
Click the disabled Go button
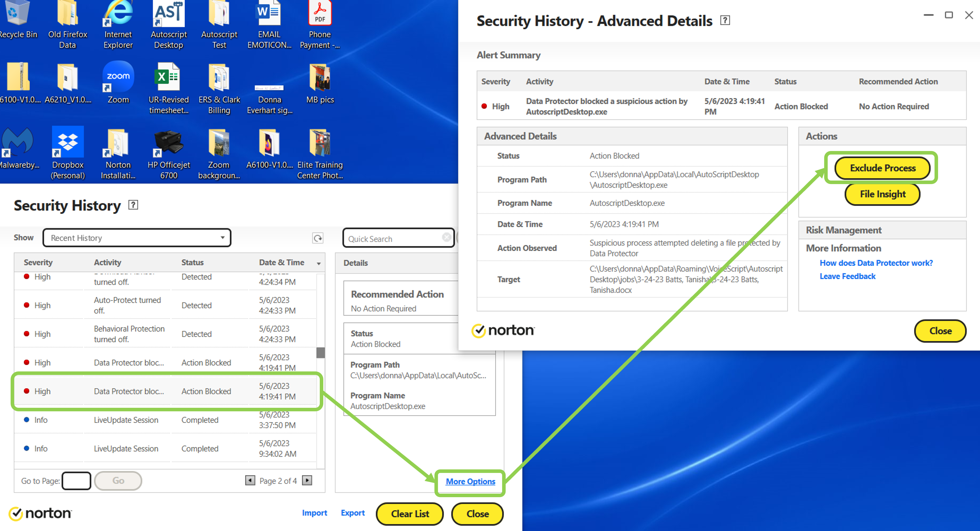118,481
